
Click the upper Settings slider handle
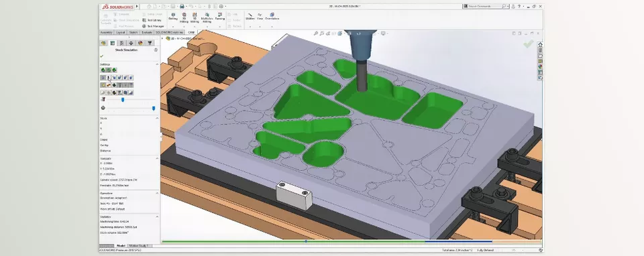click(x=123, y=100)
